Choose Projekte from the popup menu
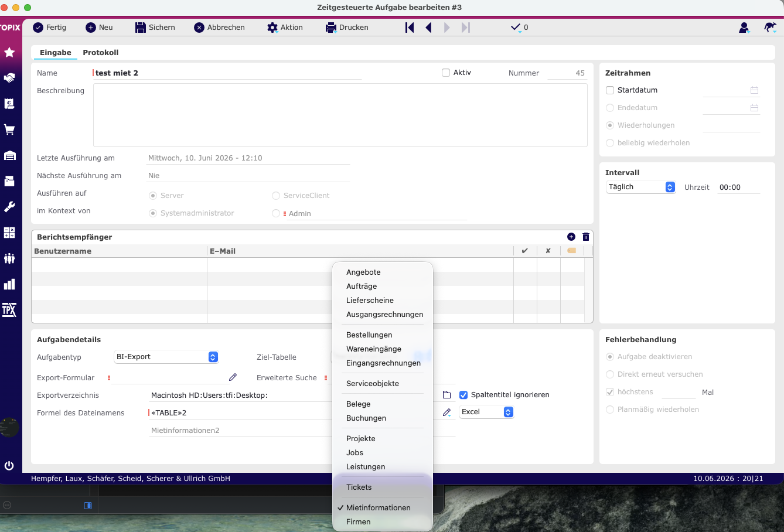The image size is (784, 532). pos(383,438)
